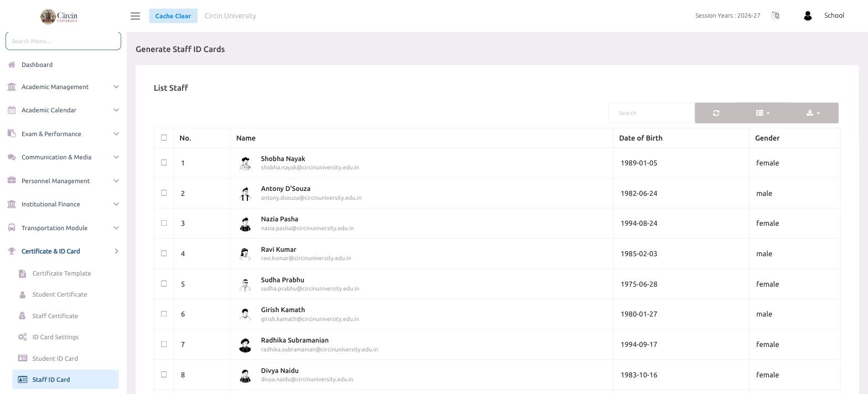Click Radhika Subramanian's avatar
This screenshot has width=868, height=394.
(245, 345)
